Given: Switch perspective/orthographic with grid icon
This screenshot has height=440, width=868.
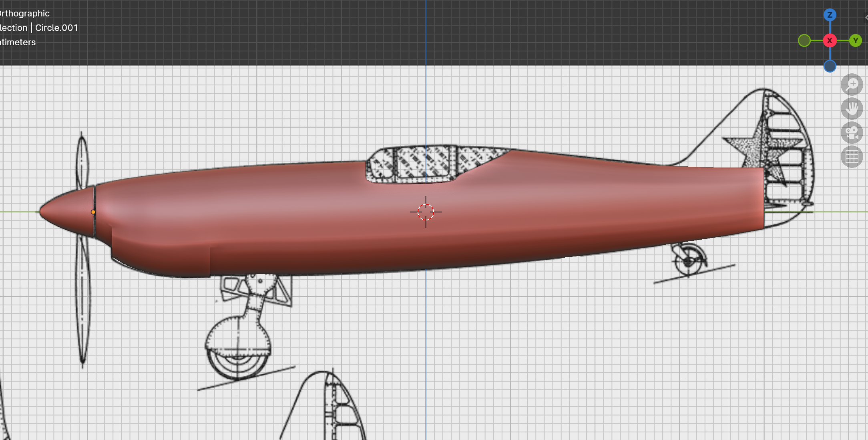Looking at the screenshot, I should pos(852,157).
